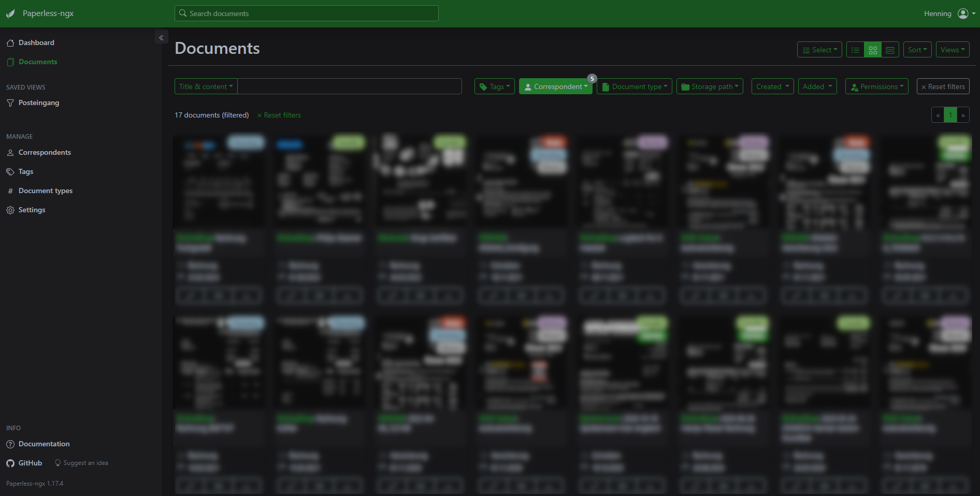Image resolution: width=980 pixels, height=496 pixels.
Task: Switch to table list view
Action: click(855, 50)
